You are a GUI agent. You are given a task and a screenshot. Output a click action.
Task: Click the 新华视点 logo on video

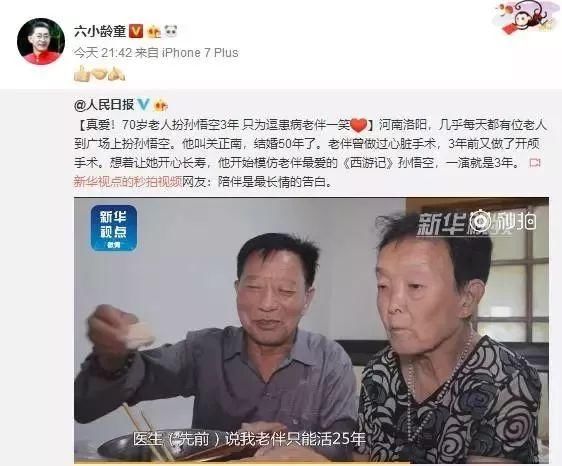[114, 228]
